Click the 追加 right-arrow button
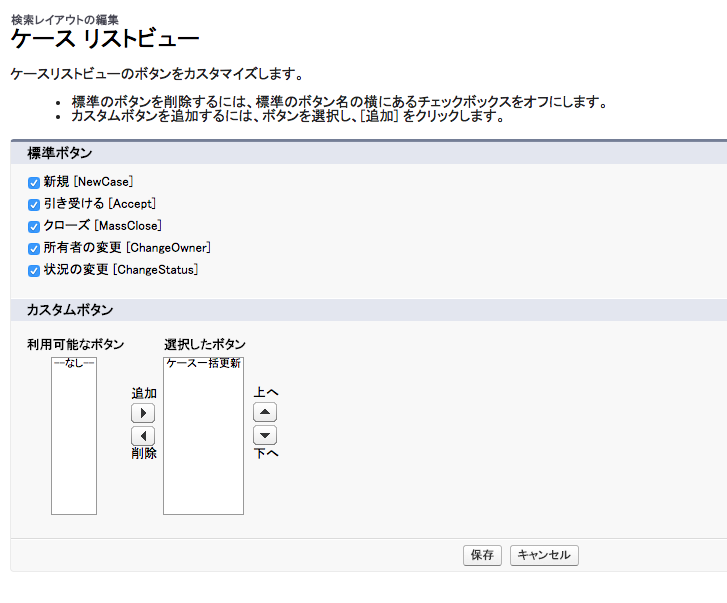The width and height of the screenshot is (727, 603). (x=143, y=413)
